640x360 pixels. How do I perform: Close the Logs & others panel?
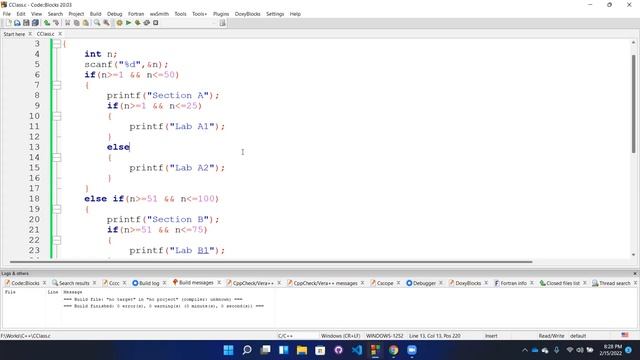[635, 273]
